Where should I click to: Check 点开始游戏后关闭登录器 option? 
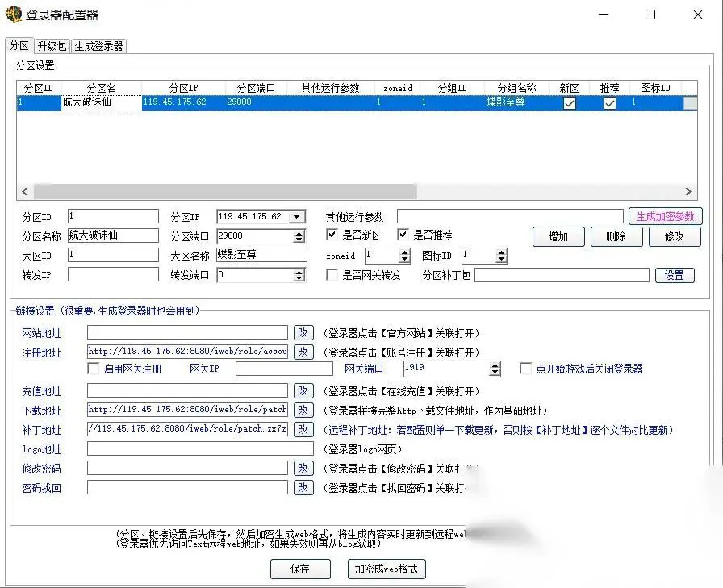pos(525,369)
